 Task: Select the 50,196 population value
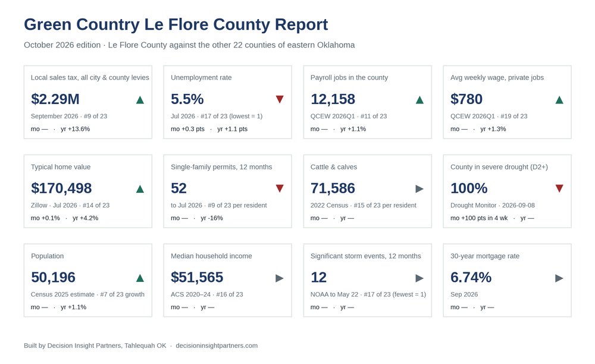(x=53, y=278)
